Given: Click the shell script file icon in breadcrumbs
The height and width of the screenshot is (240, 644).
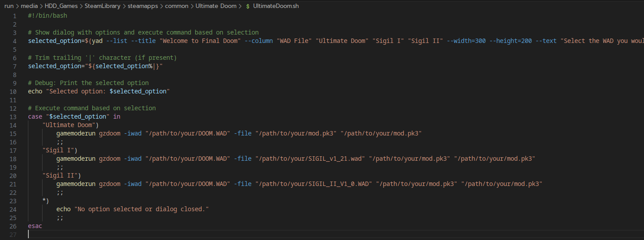Looking at the screenshot, I should 247,6.
